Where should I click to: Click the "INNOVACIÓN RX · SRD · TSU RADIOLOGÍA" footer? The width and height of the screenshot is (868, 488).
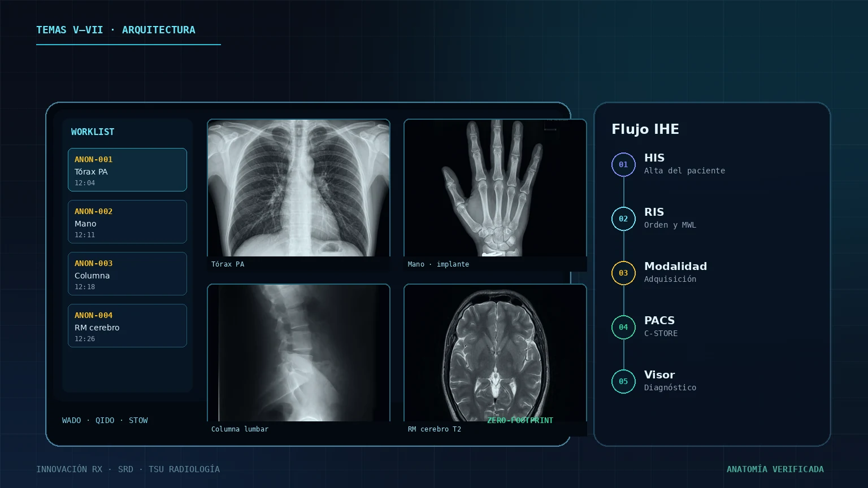128,469
